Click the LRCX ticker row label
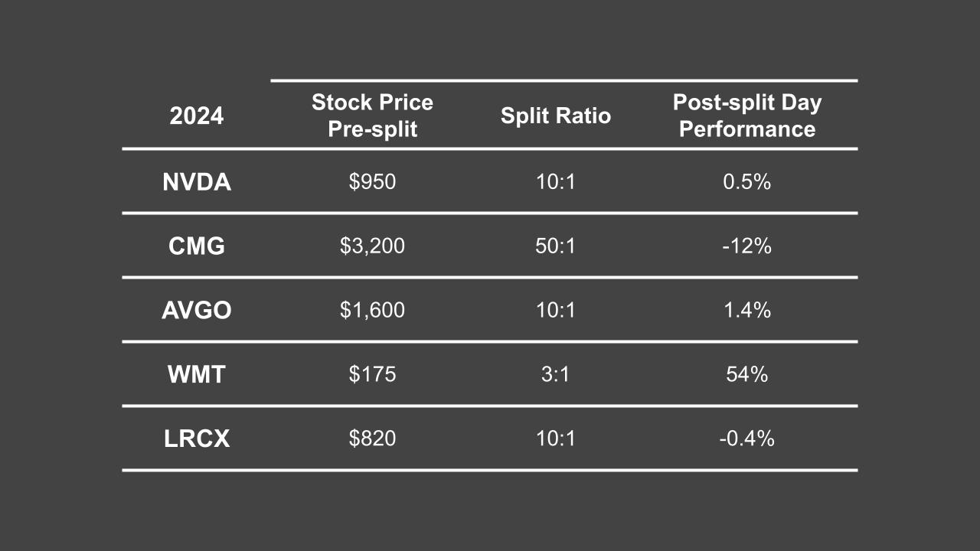Screen dimensions: 980x551 pos(197,439)
